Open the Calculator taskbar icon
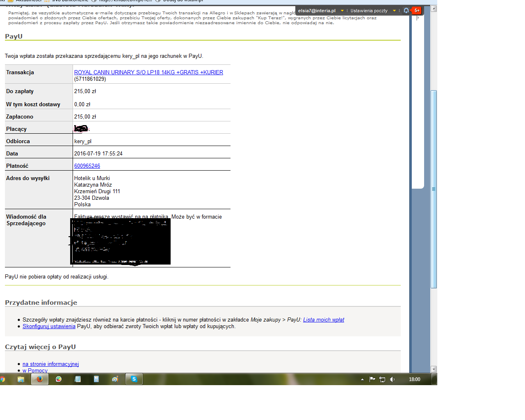525x420 pixels. (96, 379)
